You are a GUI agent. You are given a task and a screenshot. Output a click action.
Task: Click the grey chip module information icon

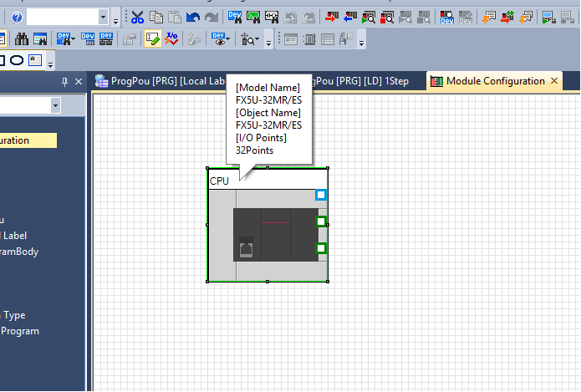[309, 38]
